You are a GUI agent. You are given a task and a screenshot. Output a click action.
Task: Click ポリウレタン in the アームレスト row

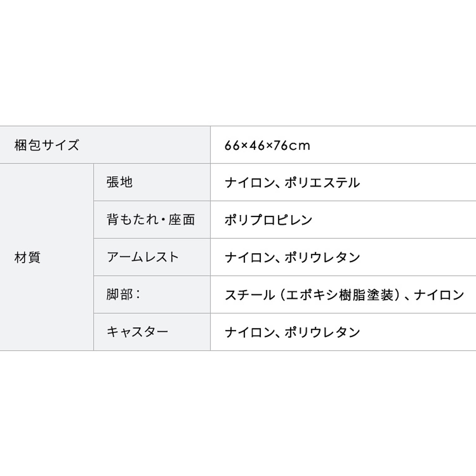click(x=322, y=258)
